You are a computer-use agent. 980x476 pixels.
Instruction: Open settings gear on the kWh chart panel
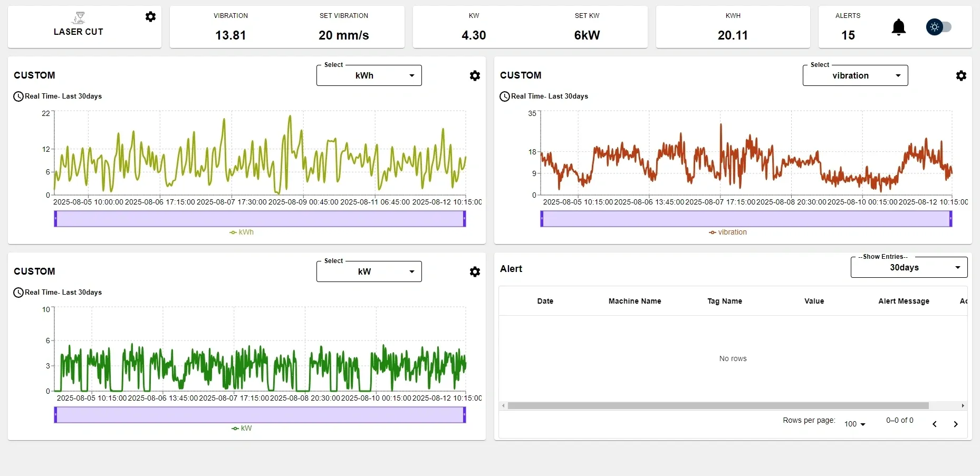tap(474, 75)
